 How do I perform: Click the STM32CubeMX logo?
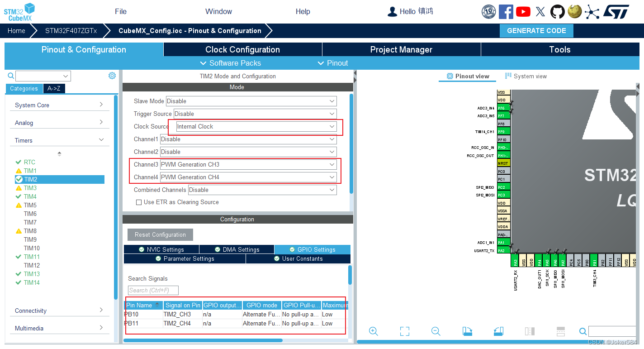point(19,12)
